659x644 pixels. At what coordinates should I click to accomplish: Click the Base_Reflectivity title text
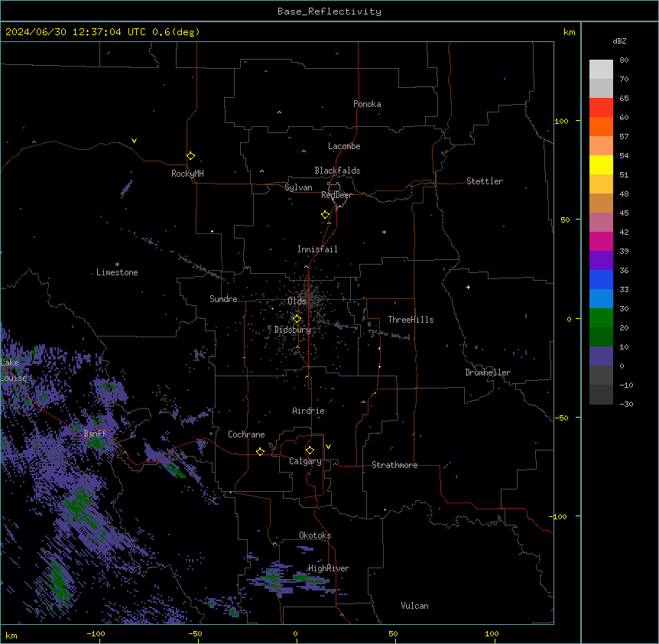point(329,11)
